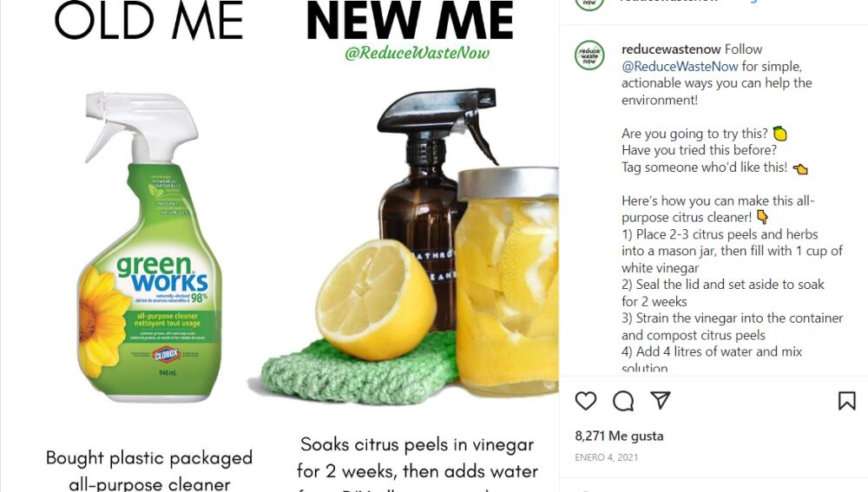Image resolution: width=868 pixels, height=492 pixels.
Task: Click the OLD ME heading in the image
Action: 148,21
